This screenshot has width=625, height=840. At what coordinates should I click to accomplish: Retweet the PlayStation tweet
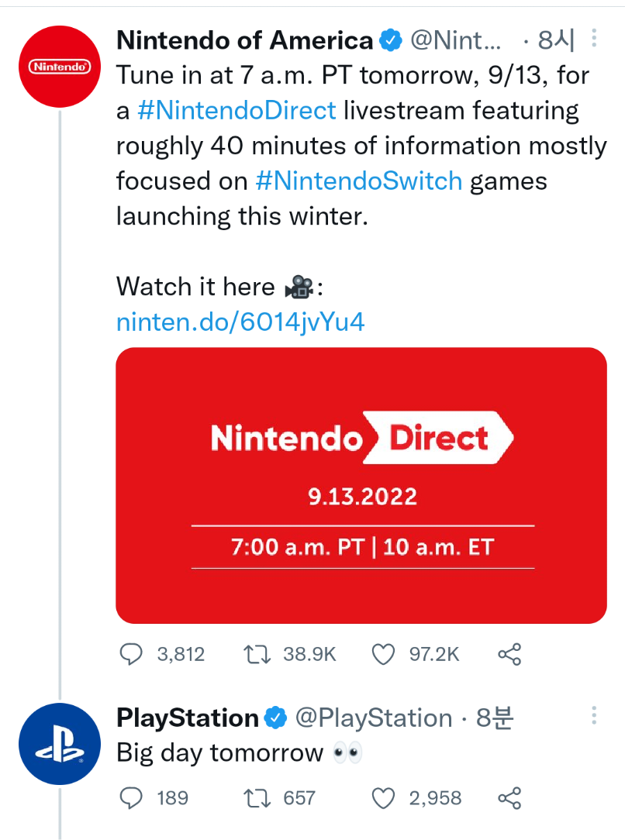pos(256,797)
